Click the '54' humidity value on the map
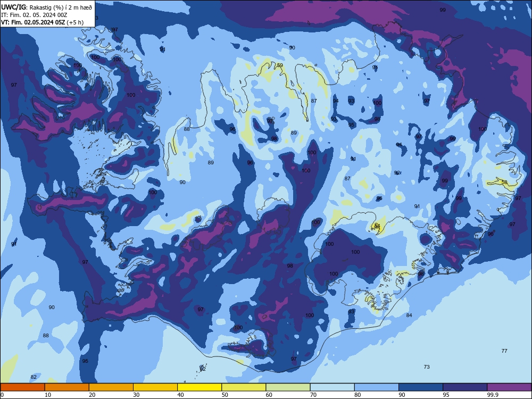The height and width of the screenshot is (399, 532). click(377, 225)
